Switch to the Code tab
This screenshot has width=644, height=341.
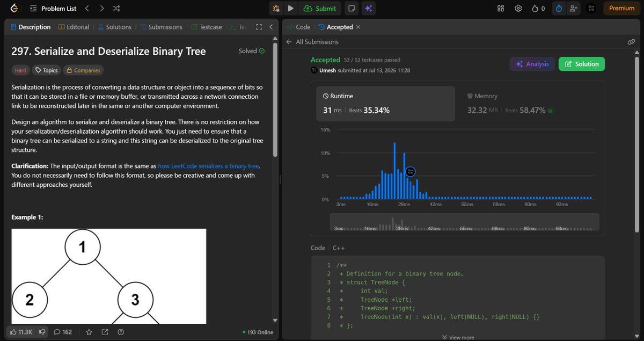point(299,27)
